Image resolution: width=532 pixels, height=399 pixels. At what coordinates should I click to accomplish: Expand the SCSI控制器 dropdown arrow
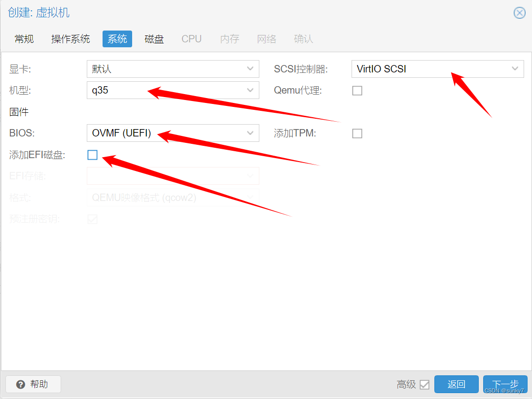tap(515, 69)
